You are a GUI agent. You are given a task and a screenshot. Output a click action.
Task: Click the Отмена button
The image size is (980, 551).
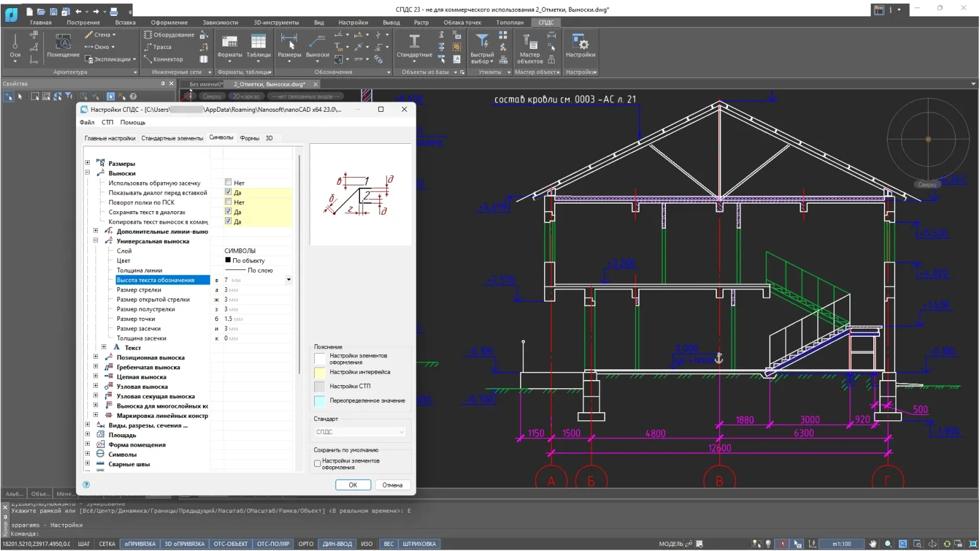[392, 485]
